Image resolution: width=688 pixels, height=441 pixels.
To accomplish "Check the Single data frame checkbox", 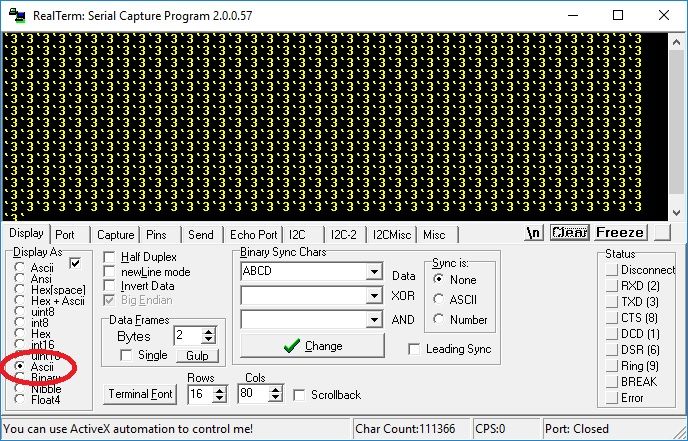I will [x=126, y=355].
